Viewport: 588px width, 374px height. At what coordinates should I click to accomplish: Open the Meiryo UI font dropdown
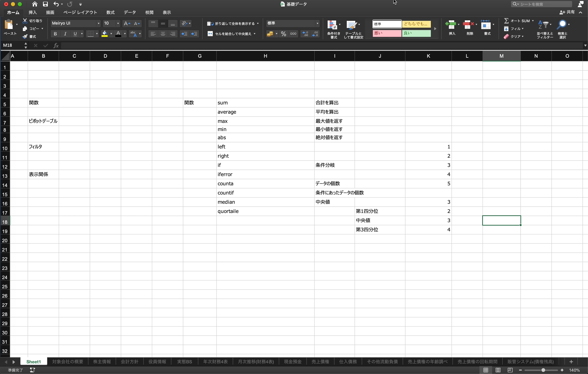coord(99,23)
